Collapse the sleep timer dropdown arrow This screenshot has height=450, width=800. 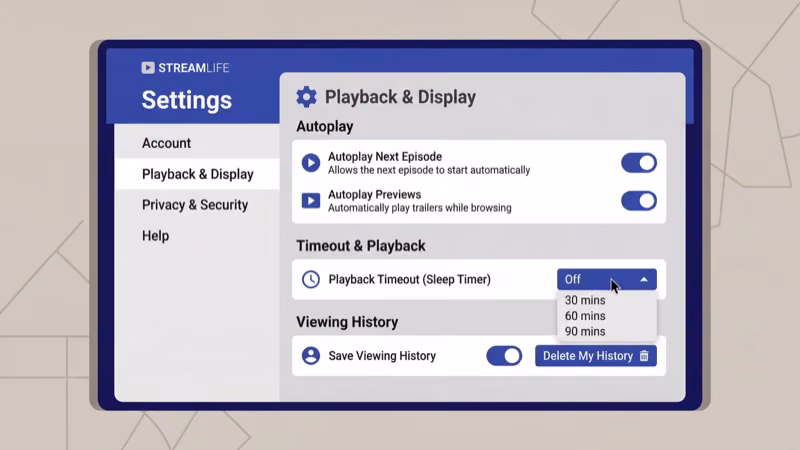644,280
